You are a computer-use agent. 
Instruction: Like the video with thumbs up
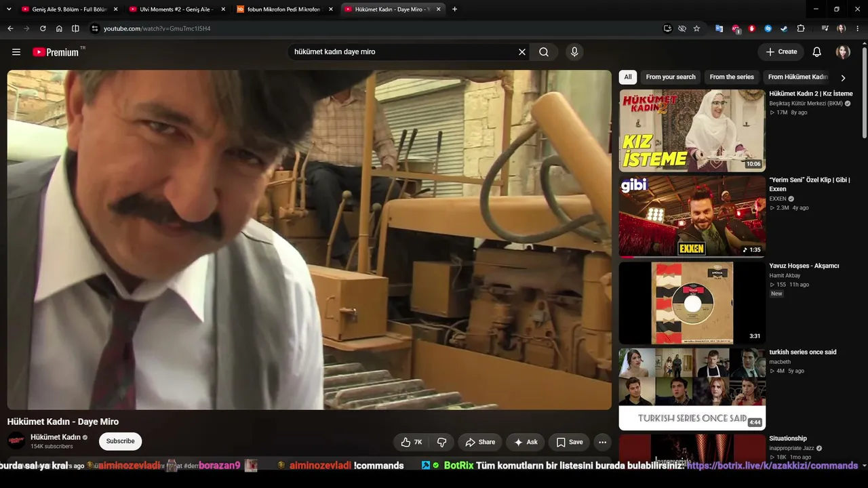pos(412,442)
